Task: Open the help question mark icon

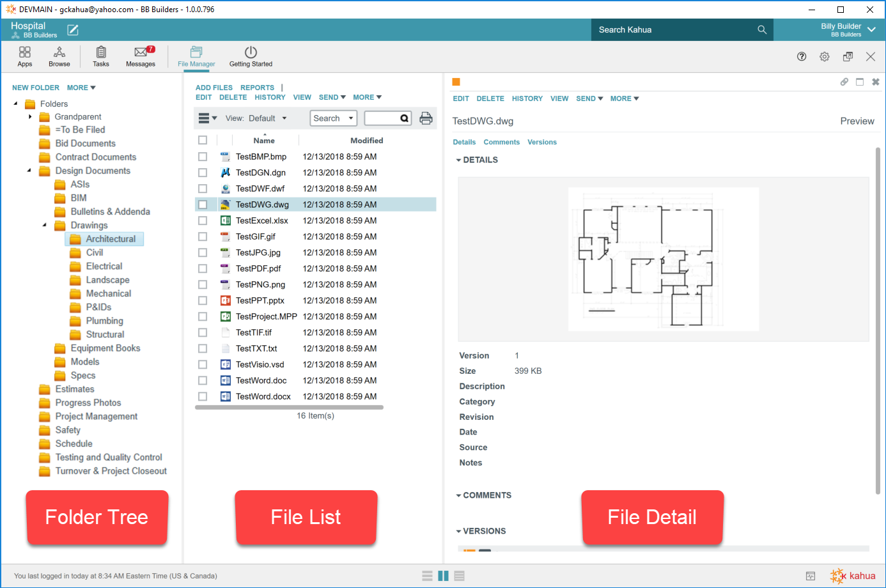Action: tap(802, 57)
